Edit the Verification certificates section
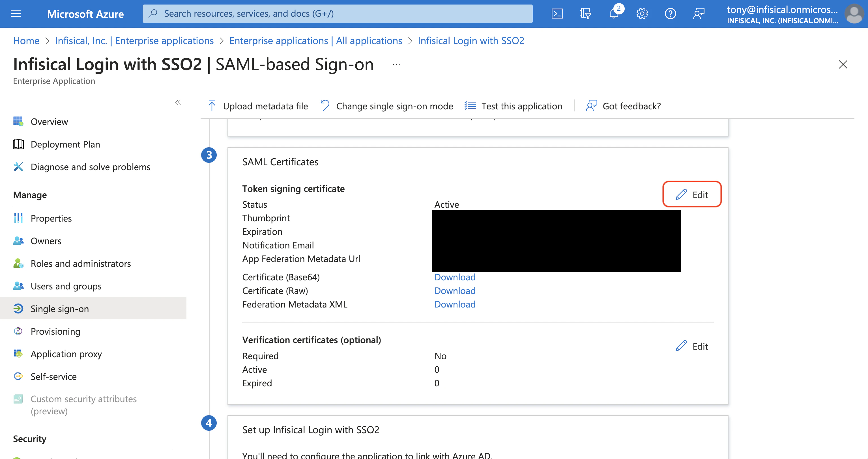 (x=692, y=346)
